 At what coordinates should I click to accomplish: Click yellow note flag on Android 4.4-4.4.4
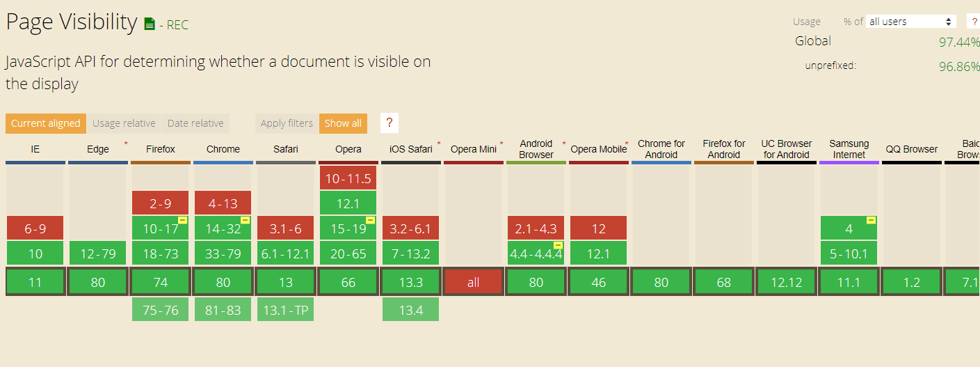point(558,245)
